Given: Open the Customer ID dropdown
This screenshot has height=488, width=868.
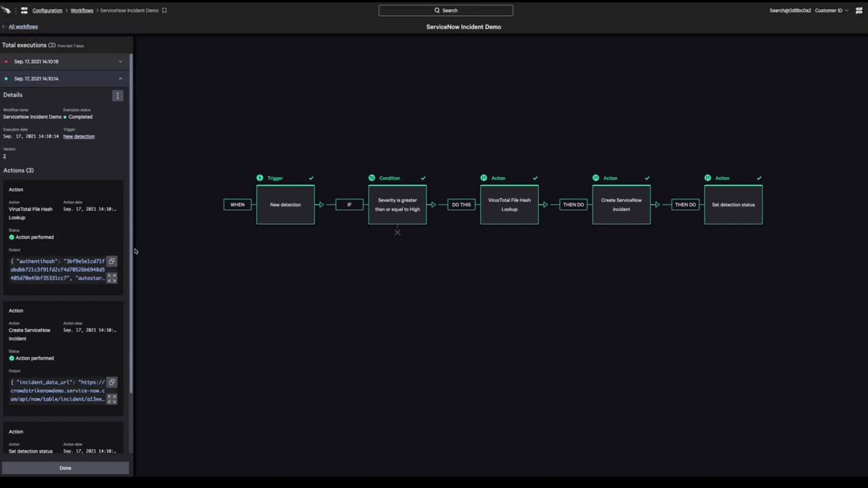Looking at the screenshot, I should 832,10.
